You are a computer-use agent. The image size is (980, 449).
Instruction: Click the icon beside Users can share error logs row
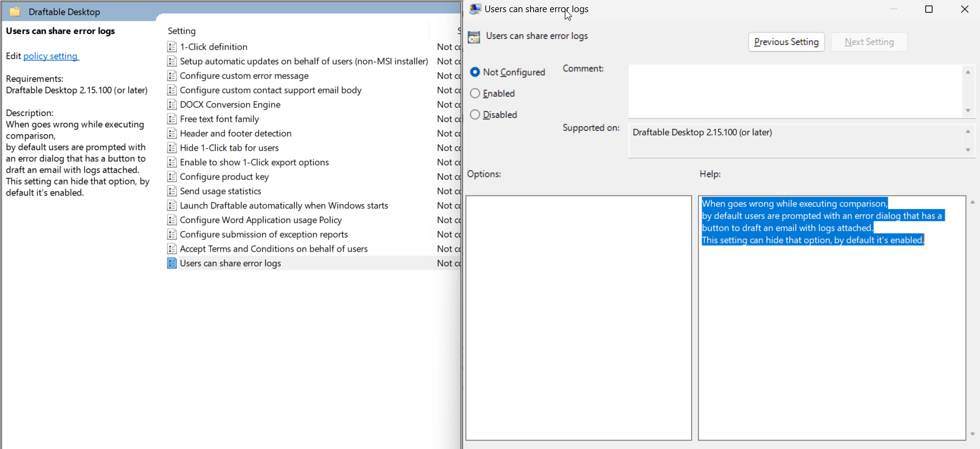coord(172,263)
